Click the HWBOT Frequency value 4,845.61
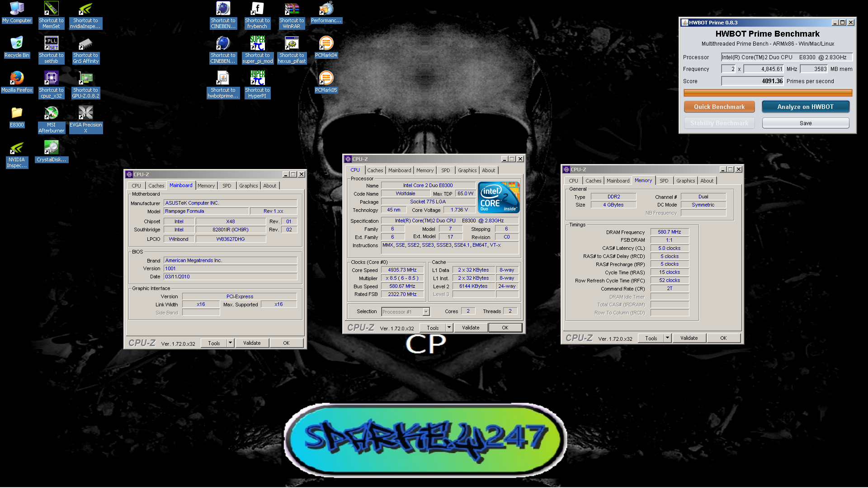 764,69
